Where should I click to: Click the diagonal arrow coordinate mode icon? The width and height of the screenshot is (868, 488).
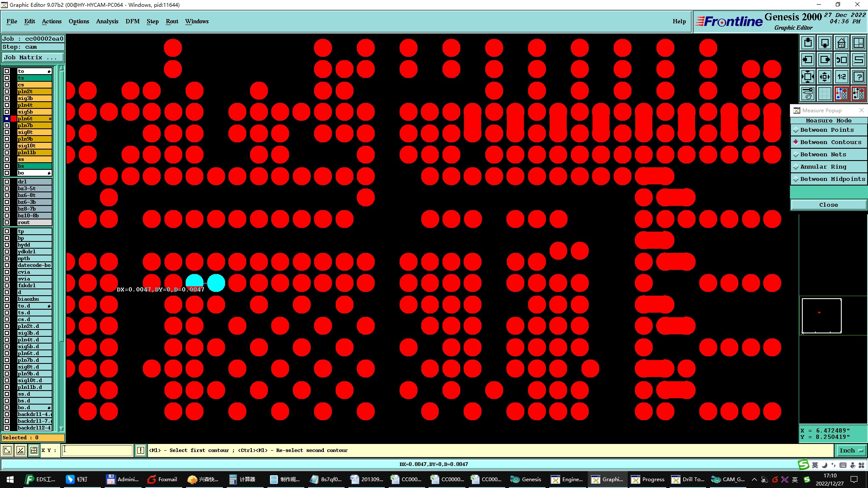(x=7, y=450)
